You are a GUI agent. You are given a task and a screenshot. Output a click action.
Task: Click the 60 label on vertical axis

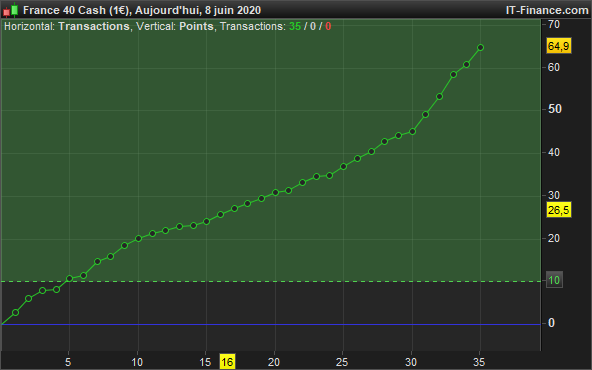[554, 67]
